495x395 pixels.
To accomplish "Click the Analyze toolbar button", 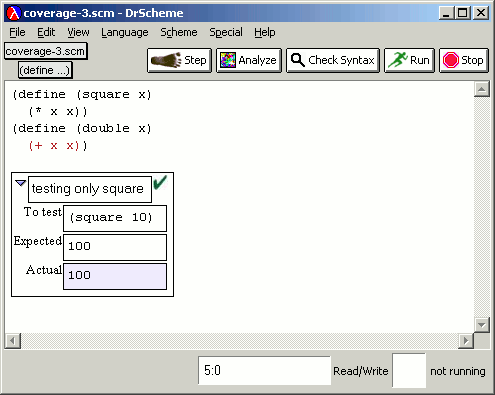I will [249, 60].
